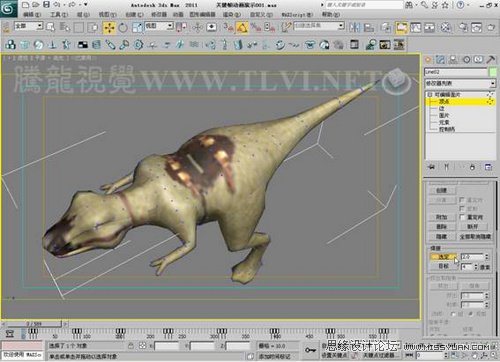Open the Curve Editor icon

tap(416, 27)
